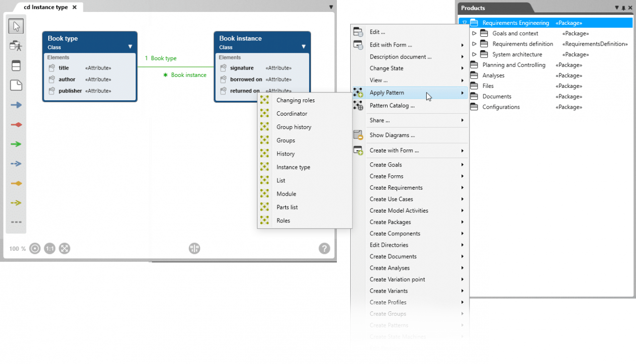Select the arrow selection tool
The height and width of the screenshot is (364, 636).
click(15, 26)
